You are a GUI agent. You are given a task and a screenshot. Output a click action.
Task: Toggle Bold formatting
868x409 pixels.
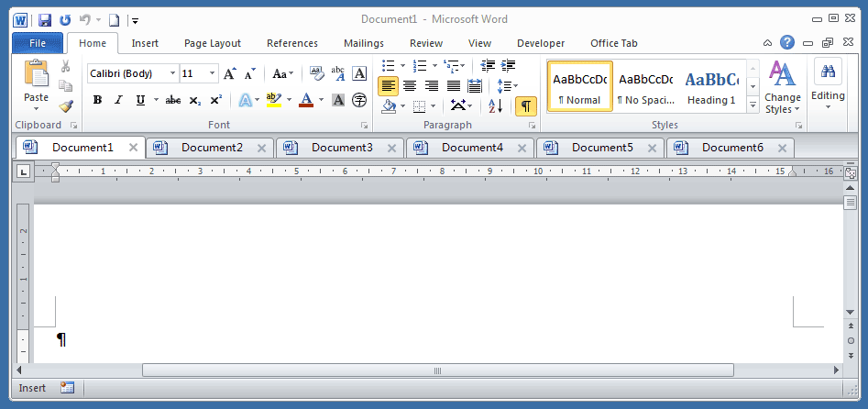pos(98,100)
